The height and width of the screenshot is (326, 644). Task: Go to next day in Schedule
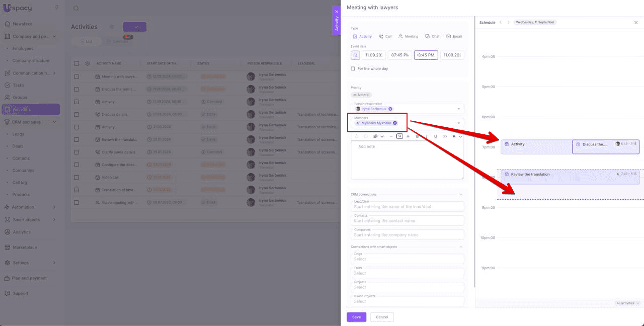tap(508, 23)
